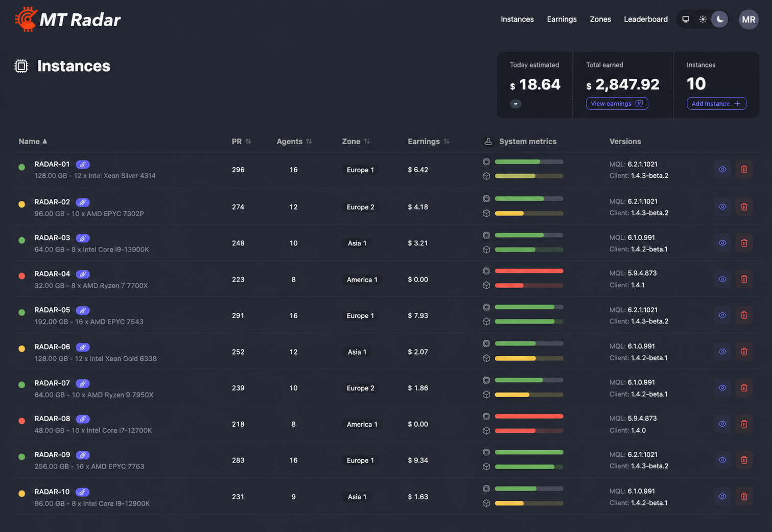
Task: Delete the RADAR-06 instance
Action: coord(744,352)
